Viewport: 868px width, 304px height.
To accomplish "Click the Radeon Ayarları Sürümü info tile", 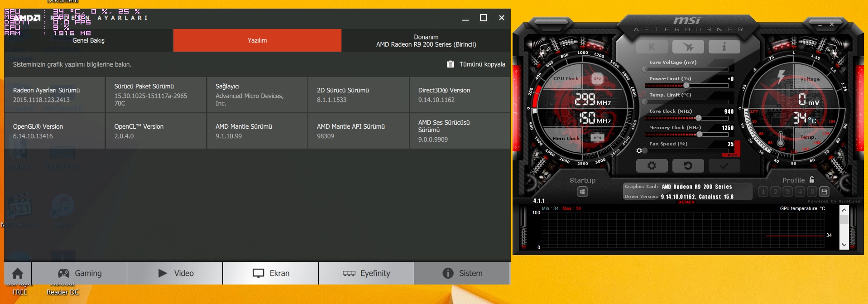I will [54, 95].
